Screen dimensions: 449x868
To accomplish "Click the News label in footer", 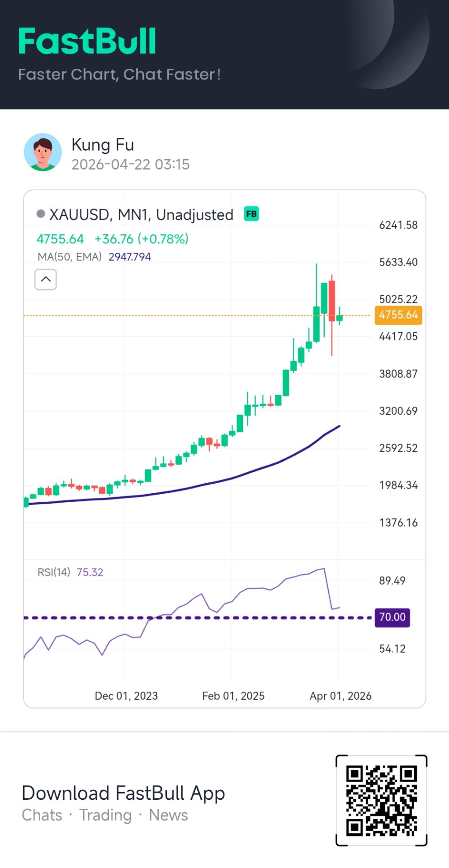I will pyautogui.click(x=168, y=815).
